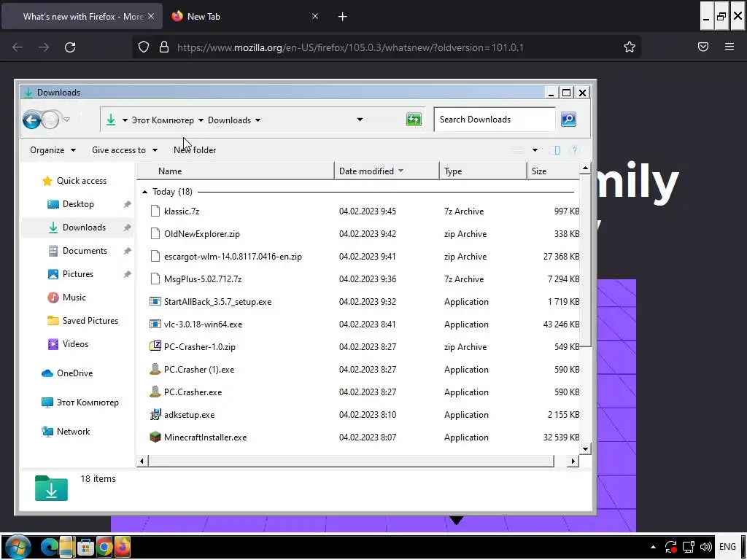Image resolution: width=747 pixels, height=560 pixels.
Task: Click the MinecraftInstaller.exe grass block icon
Action: pos(155,437)
